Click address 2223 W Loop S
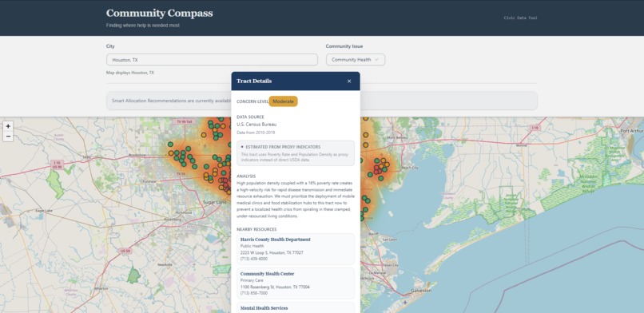644x313 pixels. point(272,252)
